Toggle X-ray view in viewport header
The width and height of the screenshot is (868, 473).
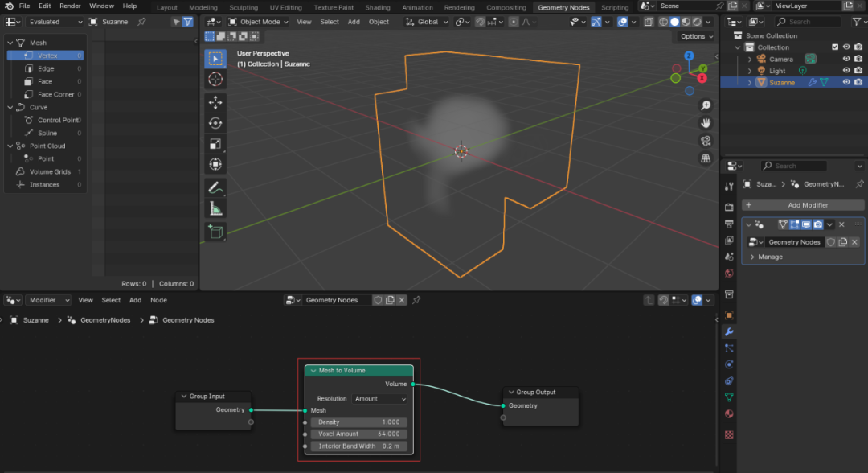click(x=649, y=22)
